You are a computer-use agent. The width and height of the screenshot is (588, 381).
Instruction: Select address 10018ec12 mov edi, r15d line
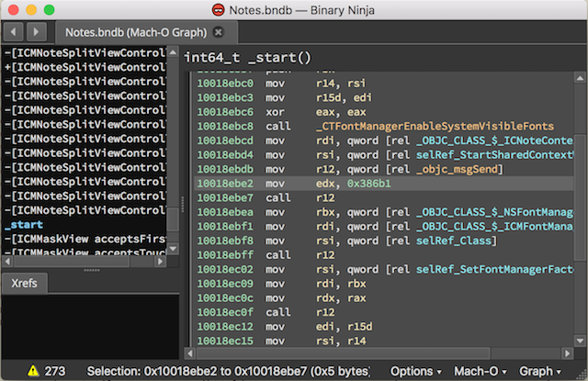click(x=383, y=327)
